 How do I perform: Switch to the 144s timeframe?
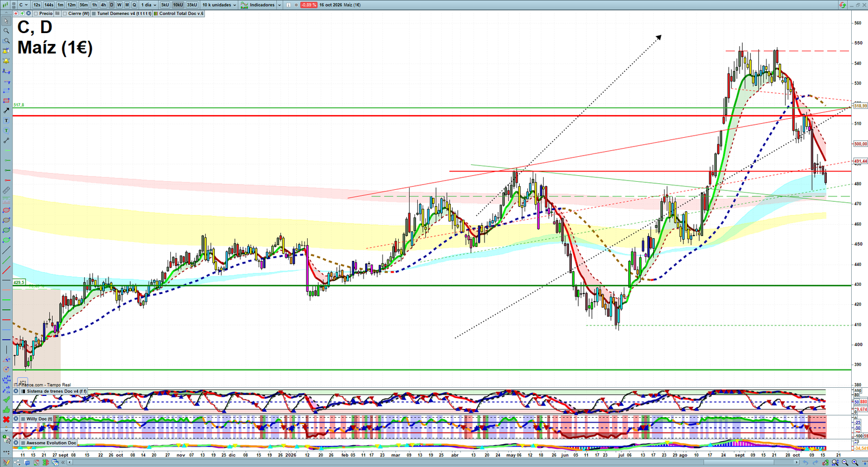click(49, 5)
